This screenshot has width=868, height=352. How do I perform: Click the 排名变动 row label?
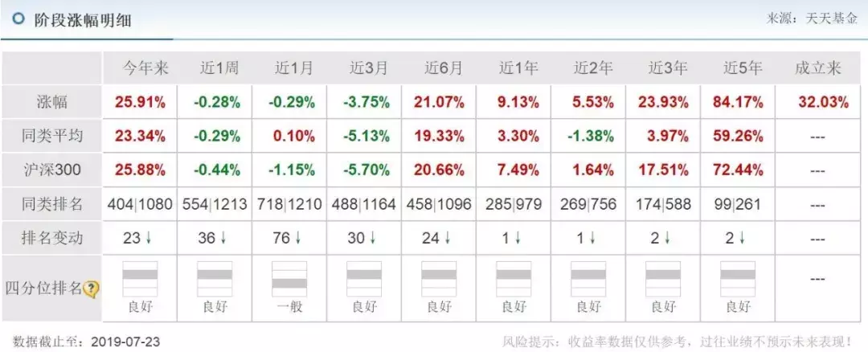click(50, 239)
